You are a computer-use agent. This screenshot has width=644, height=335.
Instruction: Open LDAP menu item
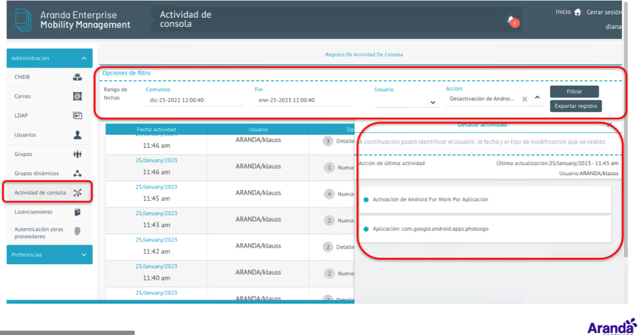click(50, 116)
